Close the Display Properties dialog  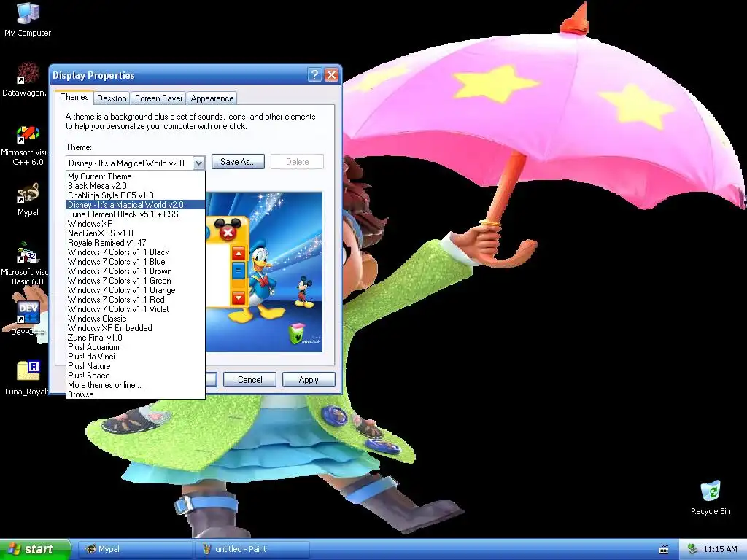pyautogui.click(x=331, y=75)
